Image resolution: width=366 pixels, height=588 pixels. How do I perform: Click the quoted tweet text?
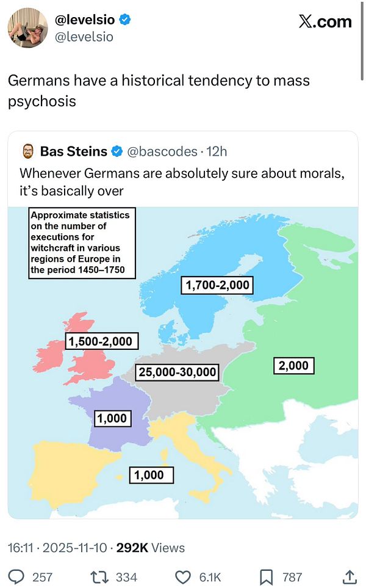pyautogui.click(x=181, y=182)
